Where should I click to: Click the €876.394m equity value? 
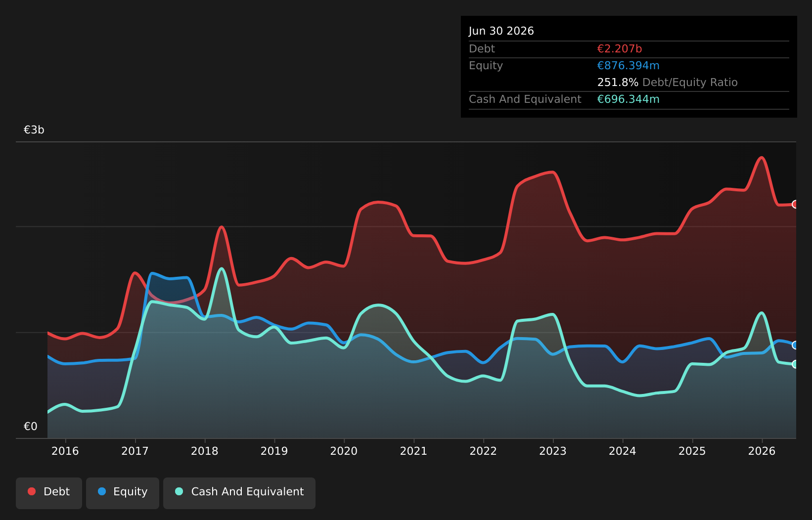(629, 66)
